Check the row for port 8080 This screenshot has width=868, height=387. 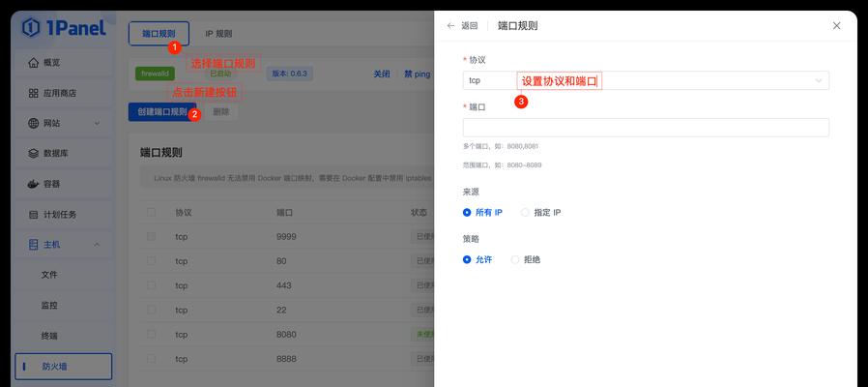151,335
